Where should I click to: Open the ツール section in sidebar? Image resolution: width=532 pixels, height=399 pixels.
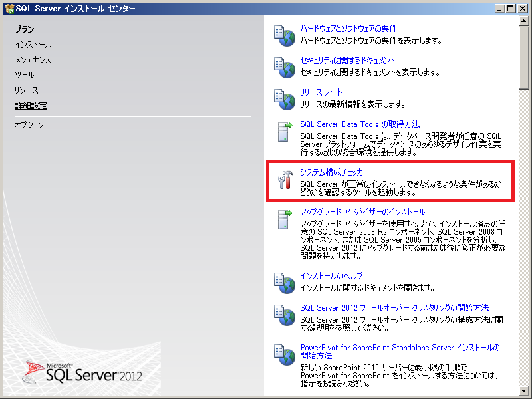point(25,75)
